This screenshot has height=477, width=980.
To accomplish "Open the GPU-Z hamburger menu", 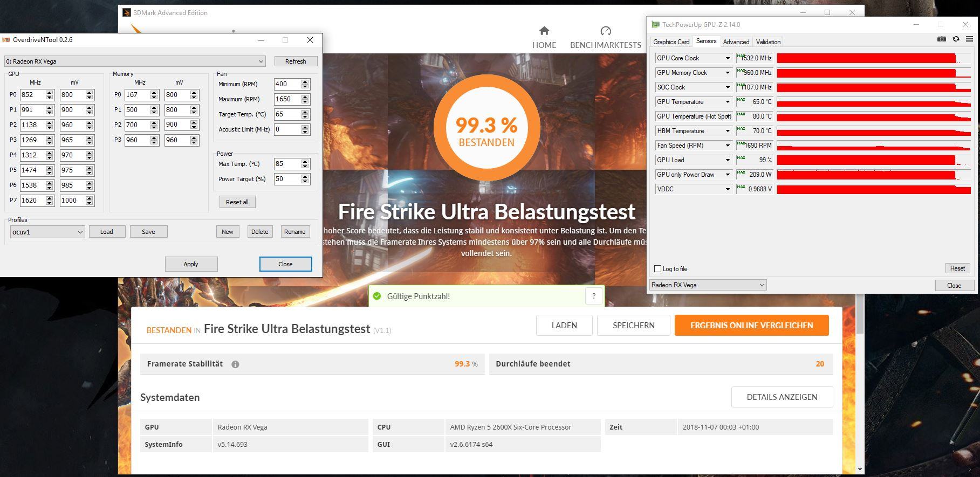I will point(969,39).
